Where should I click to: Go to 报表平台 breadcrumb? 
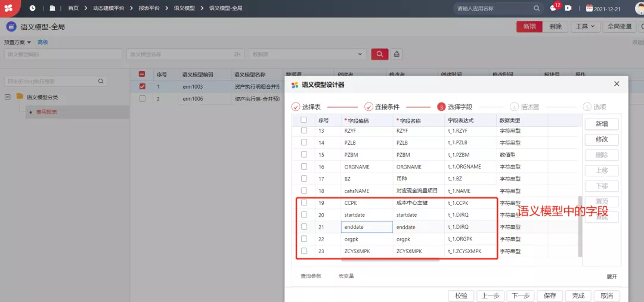[149, 8]
